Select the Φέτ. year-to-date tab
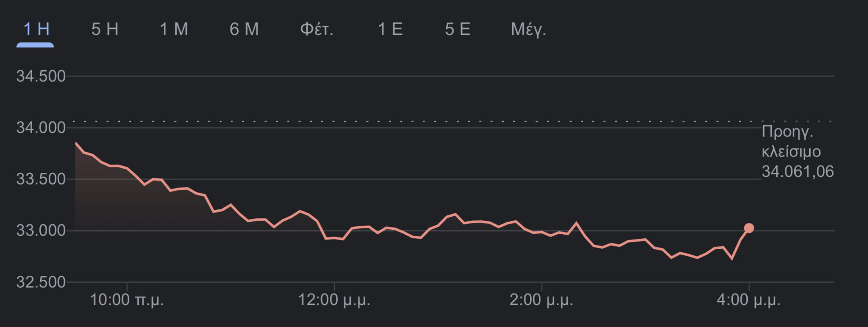The height and width of the screenshot is (327, 868). tap(316, 29)
